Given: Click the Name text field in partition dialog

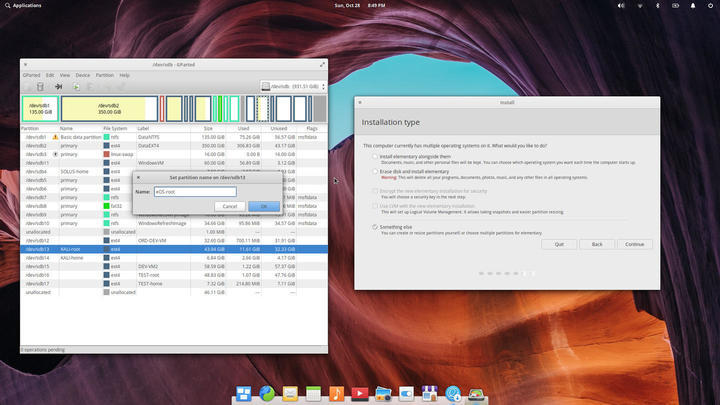Looking at the screenshot, I should pos(195,191).
